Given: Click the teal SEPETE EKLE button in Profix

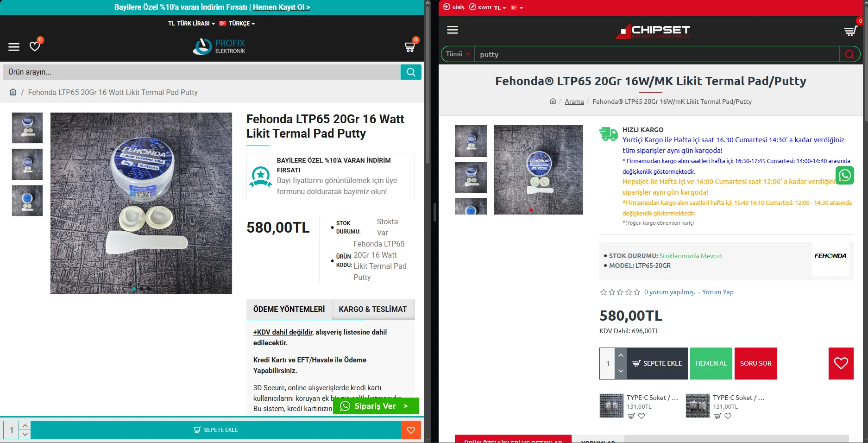Looking at the screenshot, I should coord(216,430).
